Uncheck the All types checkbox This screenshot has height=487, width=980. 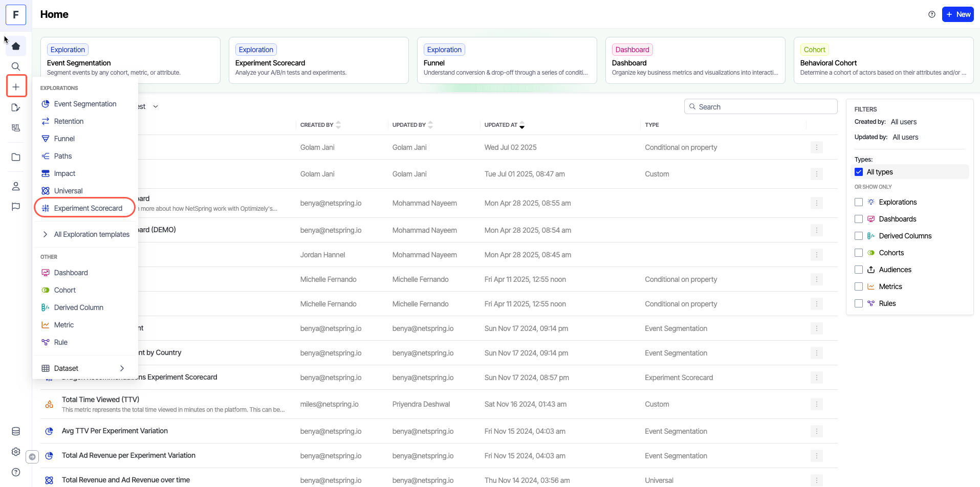859,172
